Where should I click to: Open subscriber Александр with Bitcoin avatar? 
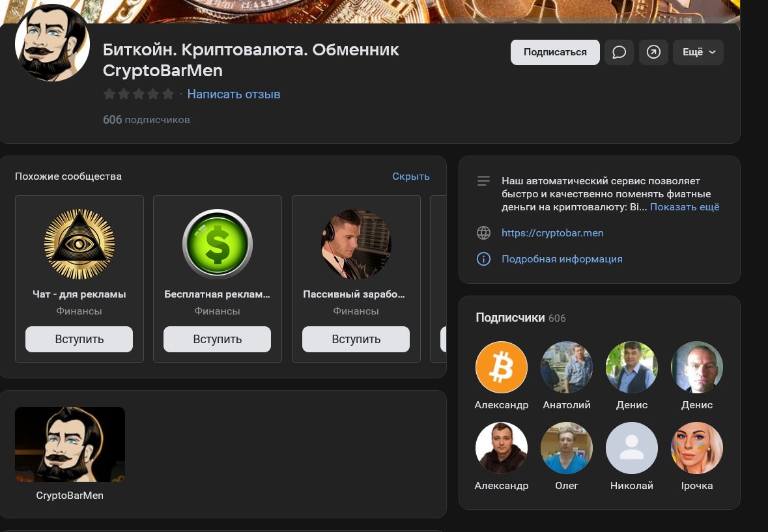502,367
